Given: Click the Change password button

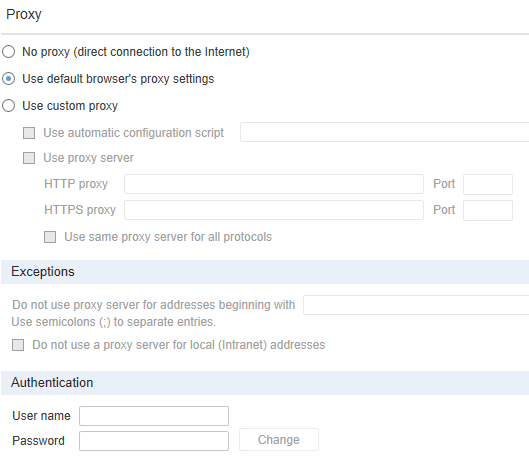Looking at the screenshot, I should (x=279, y=440).
